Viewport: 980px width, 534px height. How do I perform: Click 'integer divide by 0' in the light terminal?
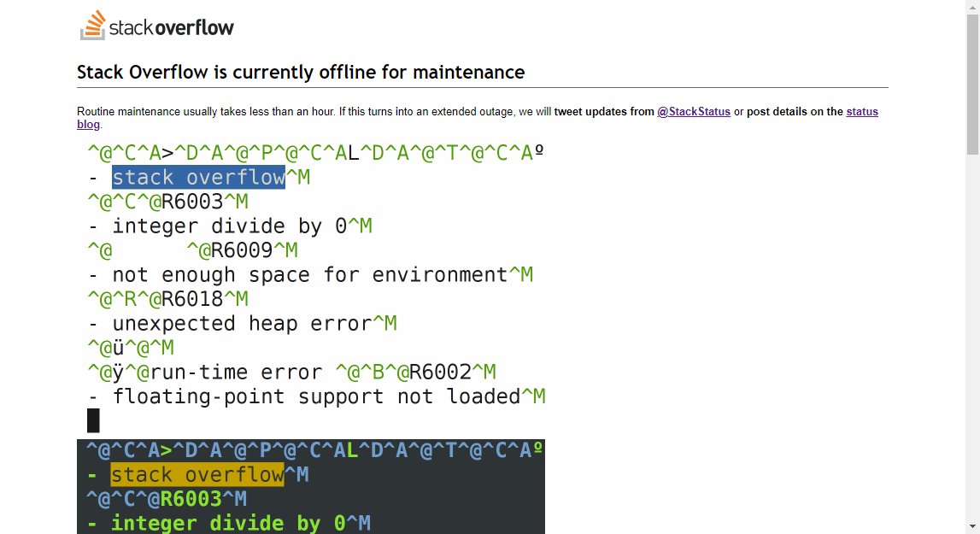coord(229,226)
